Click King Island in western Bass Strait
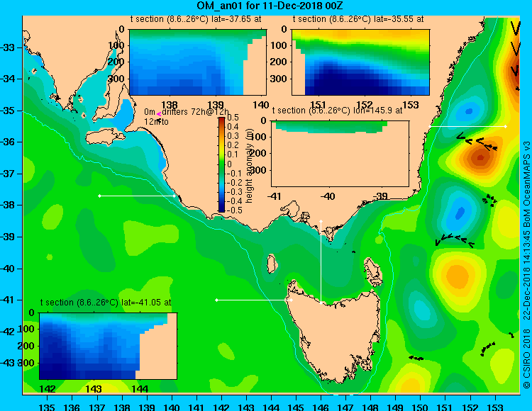532x411 pixels. (271, 264)
